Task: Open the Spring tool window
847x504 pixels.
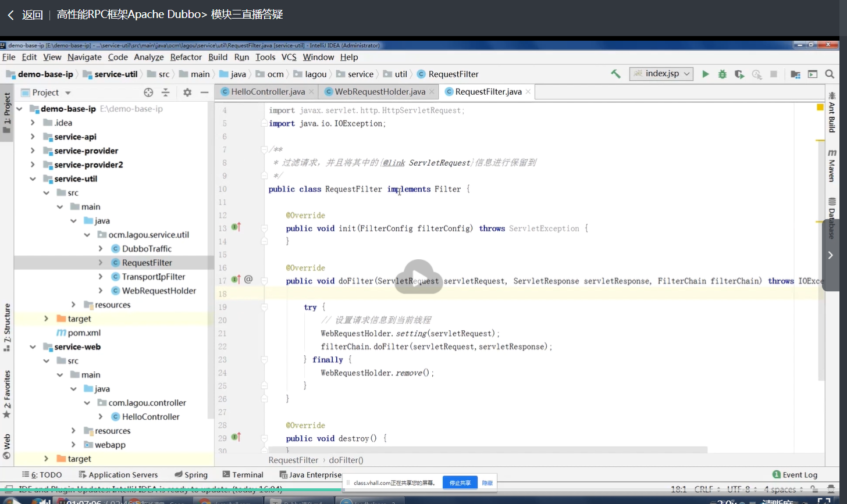Action: (x=191, y=475)
